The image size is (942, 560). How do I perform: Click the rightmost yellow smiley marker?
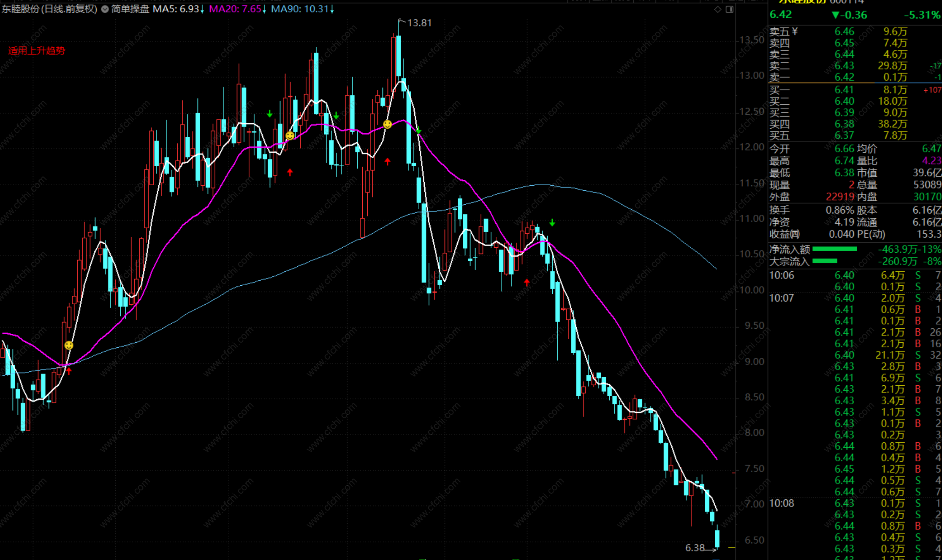coord(387,124)
